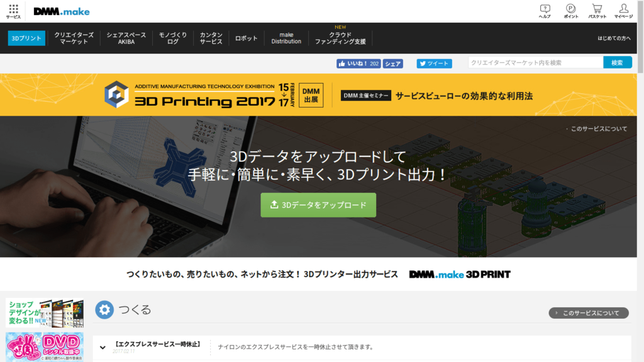Open モノづくりログ menu item
Image resolution: width=644 pixels, height=362 pixels.
(172, 38)
